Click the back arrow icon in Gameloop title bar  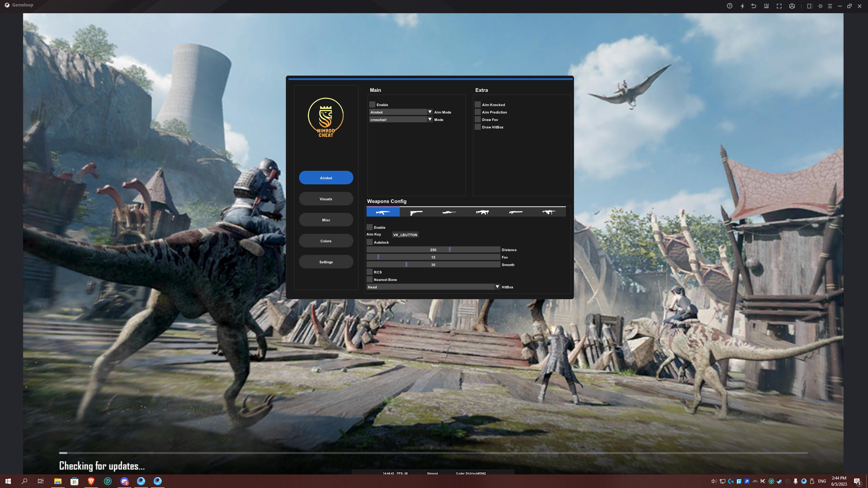coord(754,6)
